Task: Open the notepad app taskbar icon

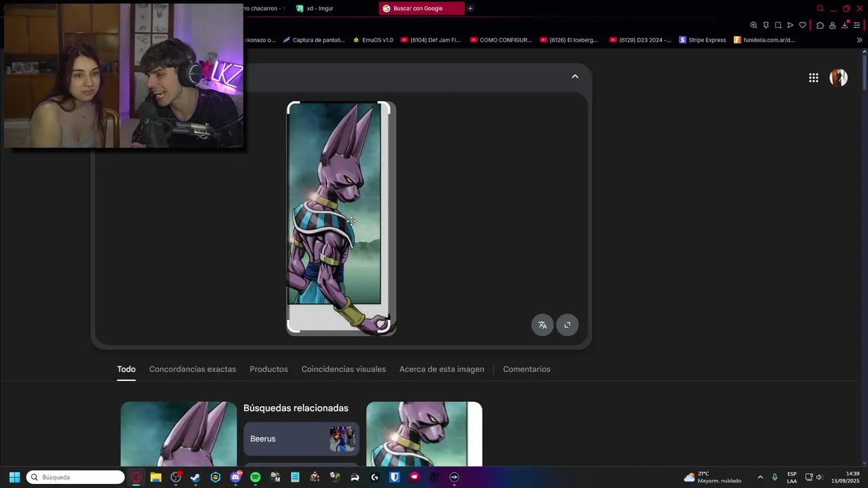Action: [x=295, y=477]
